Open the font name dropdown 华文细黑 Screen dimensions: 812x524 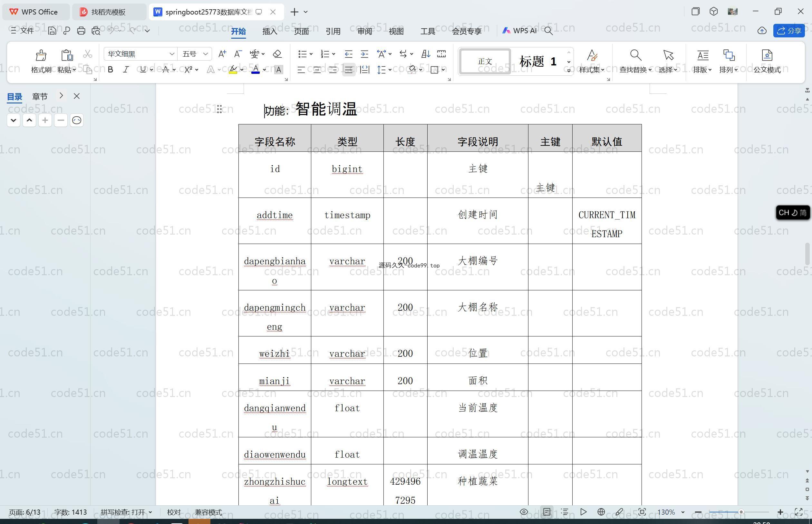(x=172, y=54)
